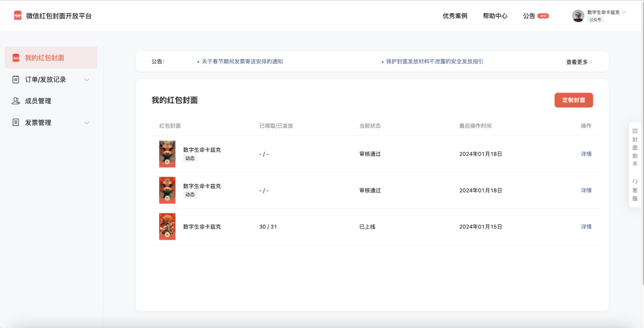
Task: Click the second dragon cover thumbnail
Action: coord(167,190)
